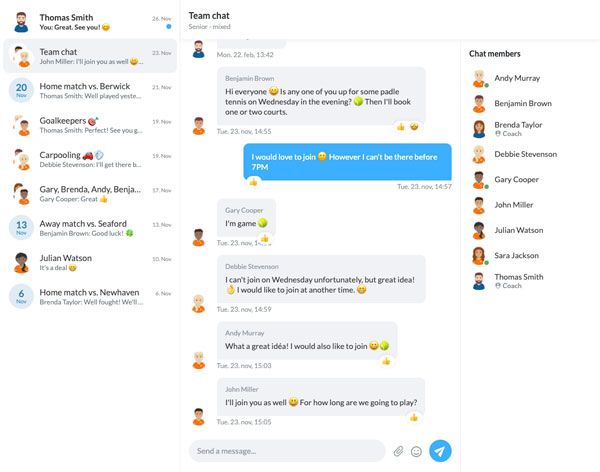
Task: Open the emoji picker smiley icon
Action: [x=416, y=451]
